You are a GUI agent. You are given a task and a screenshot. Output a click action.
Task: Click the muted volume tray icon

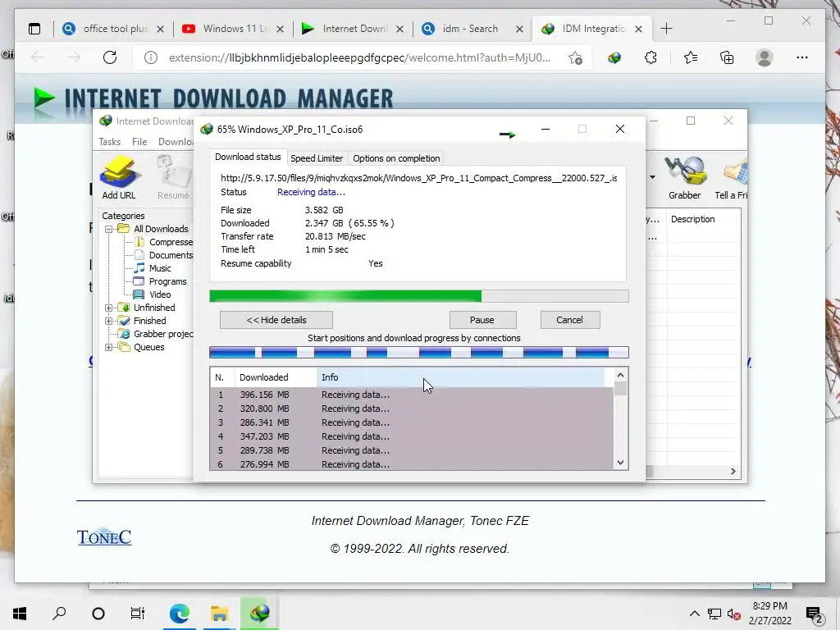(734, 614)
